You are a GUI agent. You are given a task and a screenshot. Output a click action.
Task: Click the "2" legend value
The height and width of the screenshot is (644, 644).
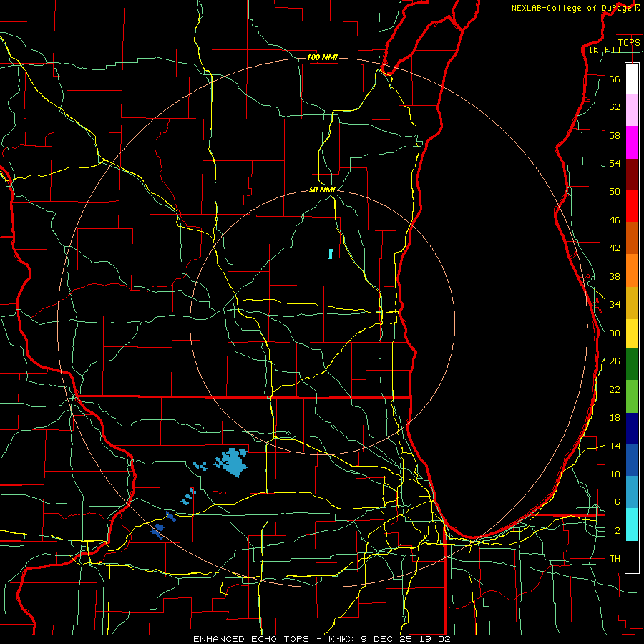tap(618, 530)
